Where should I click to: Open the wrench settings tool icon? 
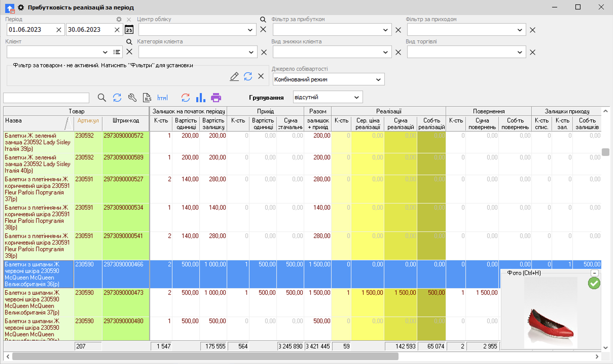[132, 98]
